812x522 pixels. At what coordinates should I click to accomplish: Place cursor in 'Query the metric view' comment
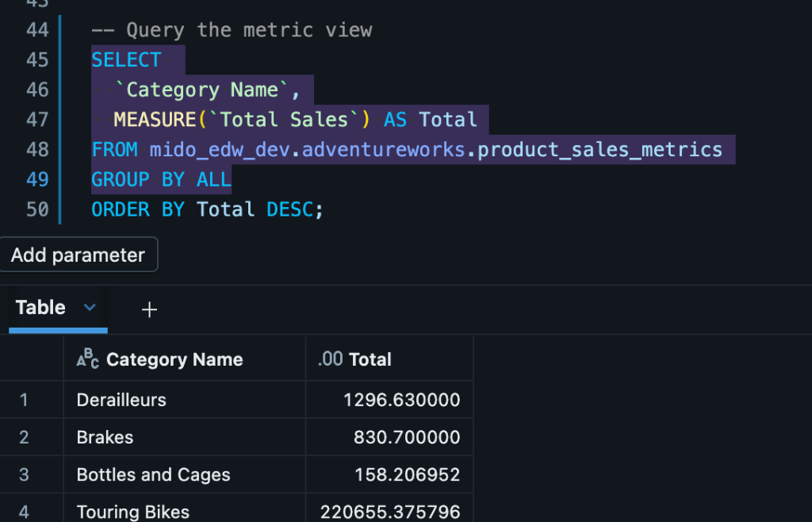click(249, 30)
